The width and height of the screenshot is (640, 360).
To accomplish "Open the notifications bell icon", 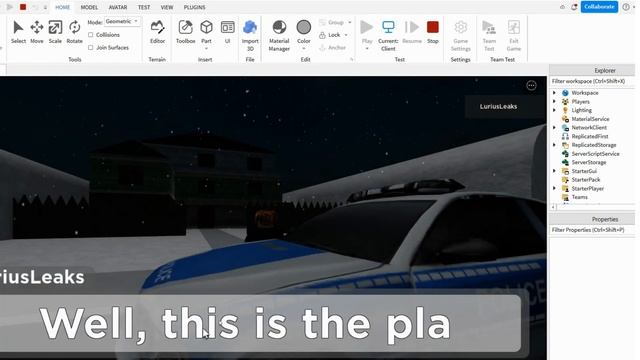I will (x=574, y=7).
